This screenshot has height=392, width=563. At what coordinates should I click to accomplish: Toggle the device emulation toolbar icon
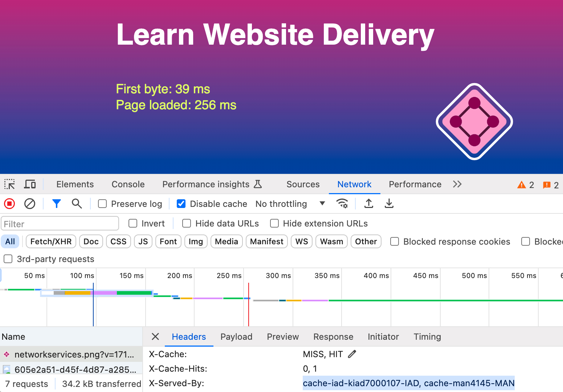30,184
